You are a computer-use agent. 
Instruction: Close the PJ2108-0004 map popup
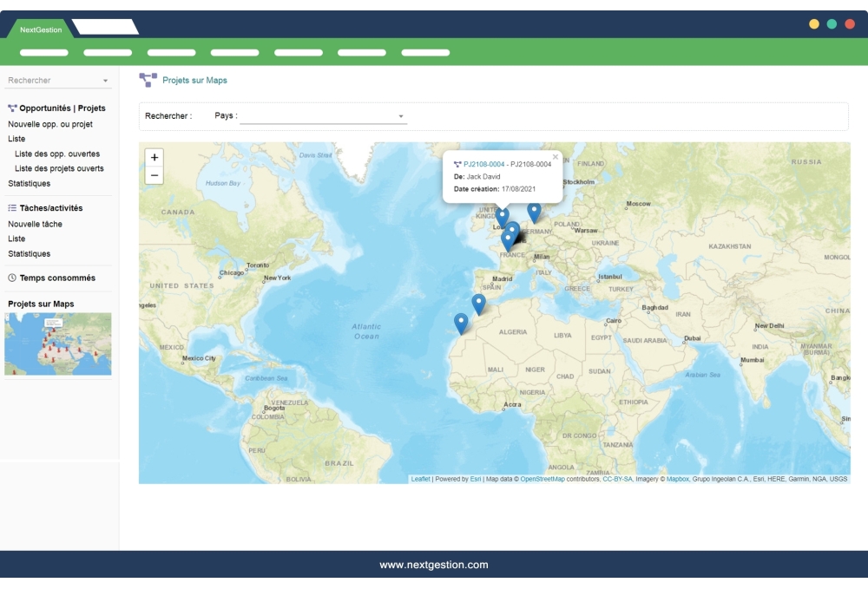tap(556, 157)
